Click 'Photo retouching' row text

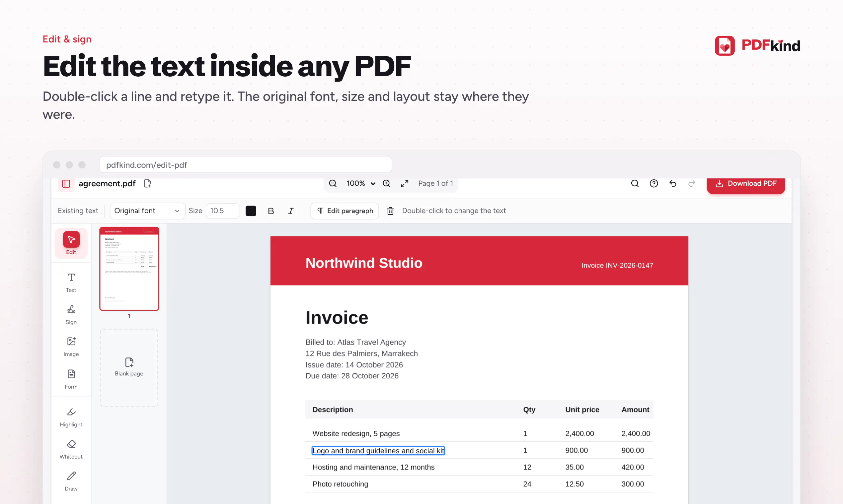click(x=340, y=484)
